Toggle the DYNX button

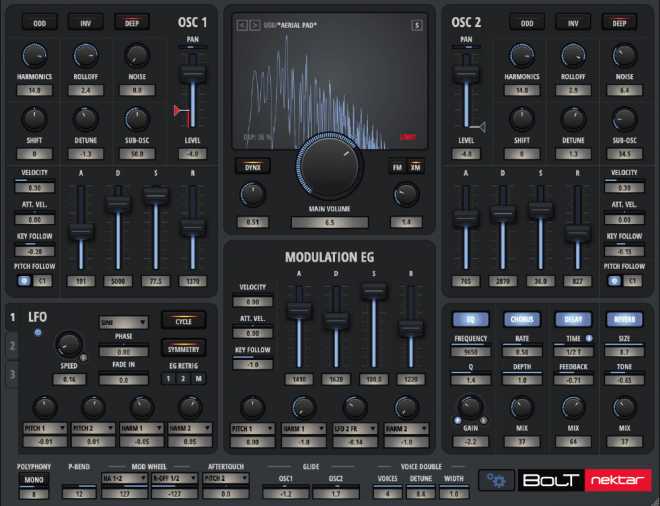click(253, 166)
